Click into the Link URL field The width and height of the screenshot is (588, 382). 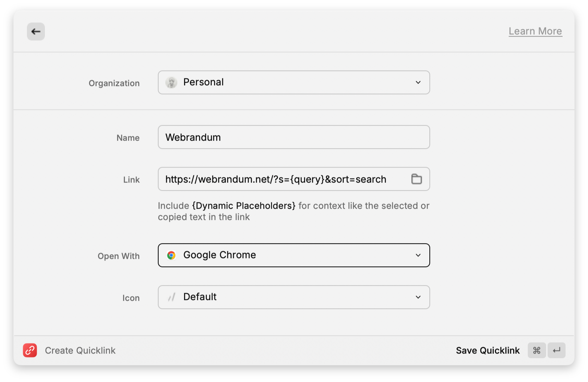284,179
